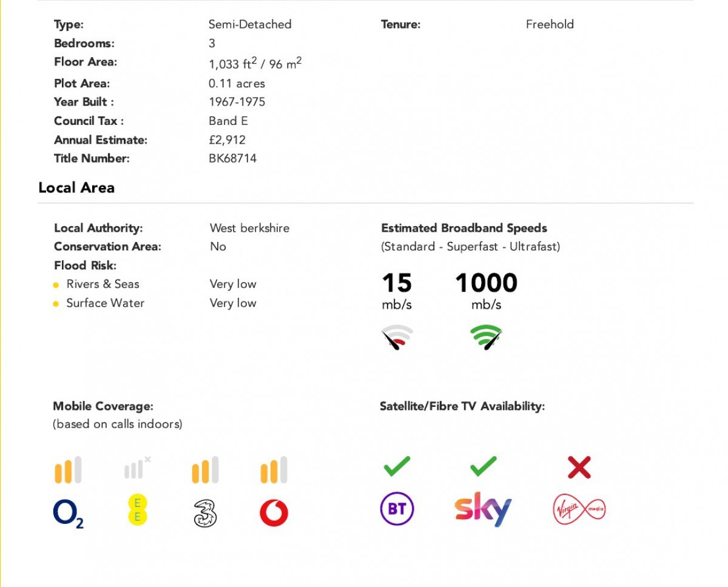Click the green ultrafast speed gauge icon
The image size is (728, 587).
[x=487, y=337]
